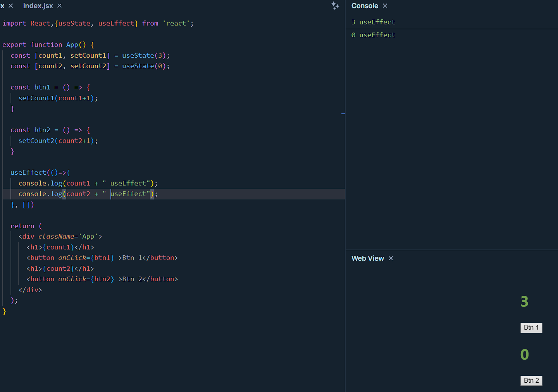The width and height of the screenshot is (558, 392).
Task: Click the 'const btn1 = () => {' line
Action: point(50,87)
